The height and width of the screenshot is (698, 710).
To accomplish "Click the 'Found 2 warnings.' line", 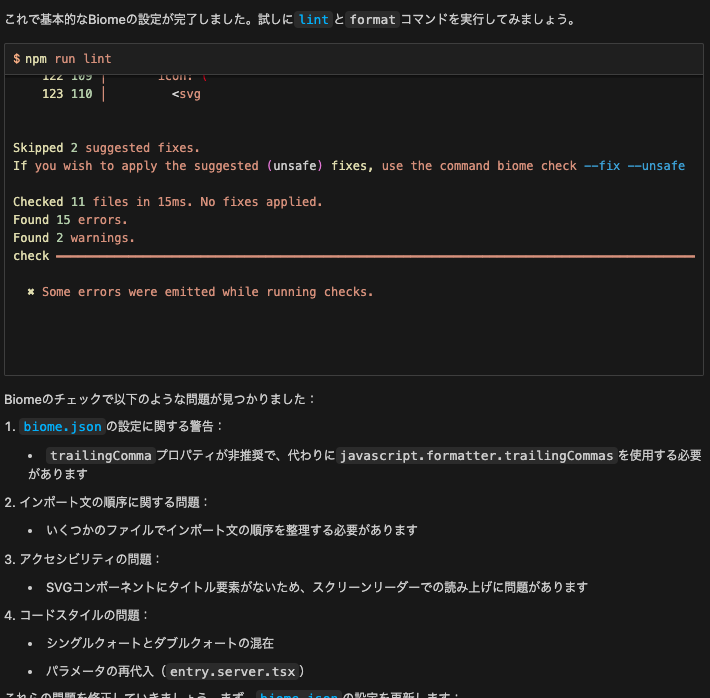I will click(x=74, y=238).
